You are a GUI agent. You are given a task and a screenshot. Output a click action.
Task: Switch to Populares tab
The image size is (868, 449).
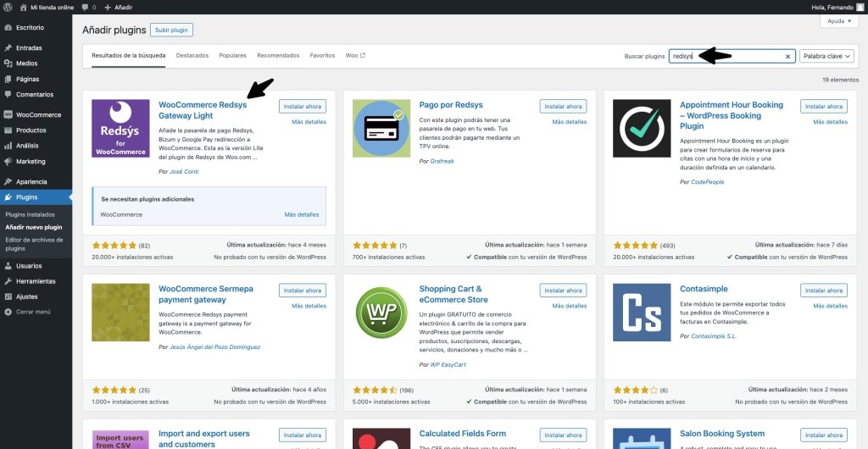tap(232, 56)
